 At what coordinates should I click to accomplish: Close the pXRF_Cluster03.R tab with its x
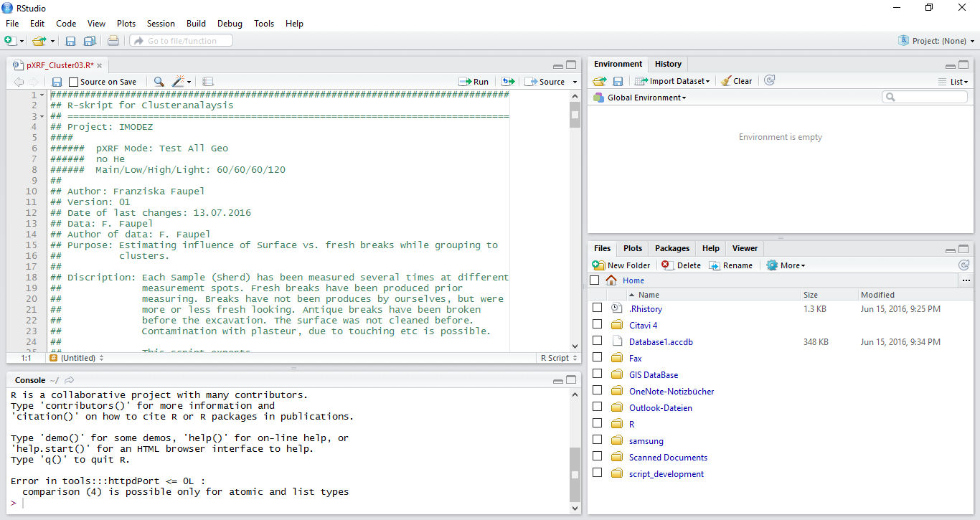100,65
